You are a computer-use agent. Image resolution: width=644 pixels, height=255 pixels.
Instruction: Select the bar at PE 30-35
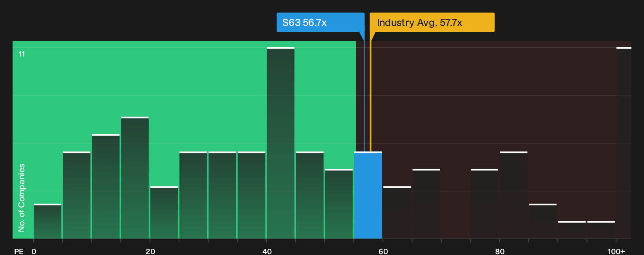(222, 195)
